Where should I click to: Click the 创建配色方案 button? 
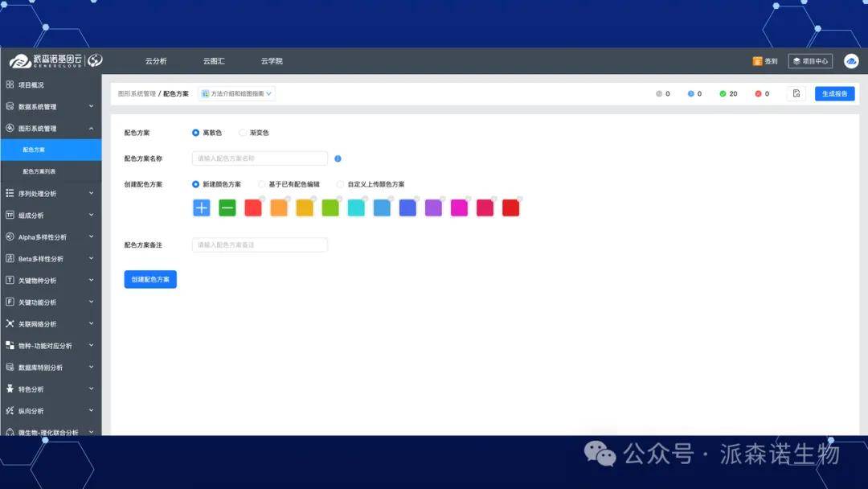(150, 279)
